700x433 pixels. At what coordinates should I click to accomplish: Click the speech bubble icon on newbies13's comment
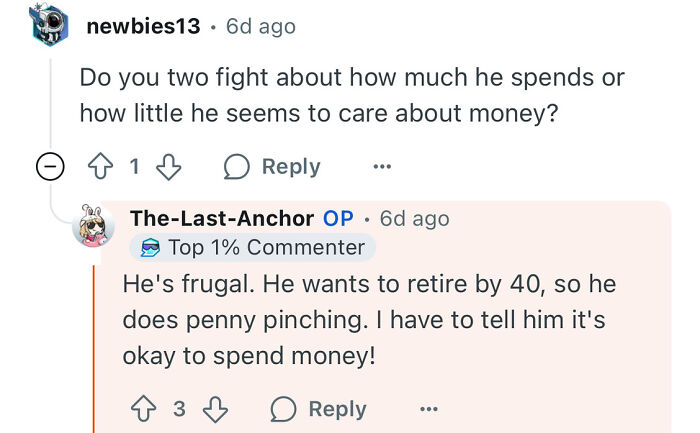pos(238,167)
